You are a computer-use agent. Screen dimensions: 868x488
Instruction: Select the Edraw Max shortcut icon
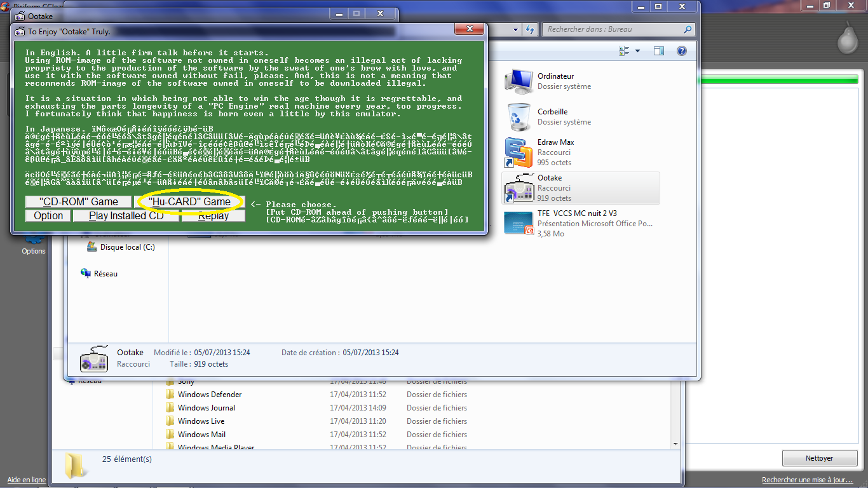tap(519, 152)
